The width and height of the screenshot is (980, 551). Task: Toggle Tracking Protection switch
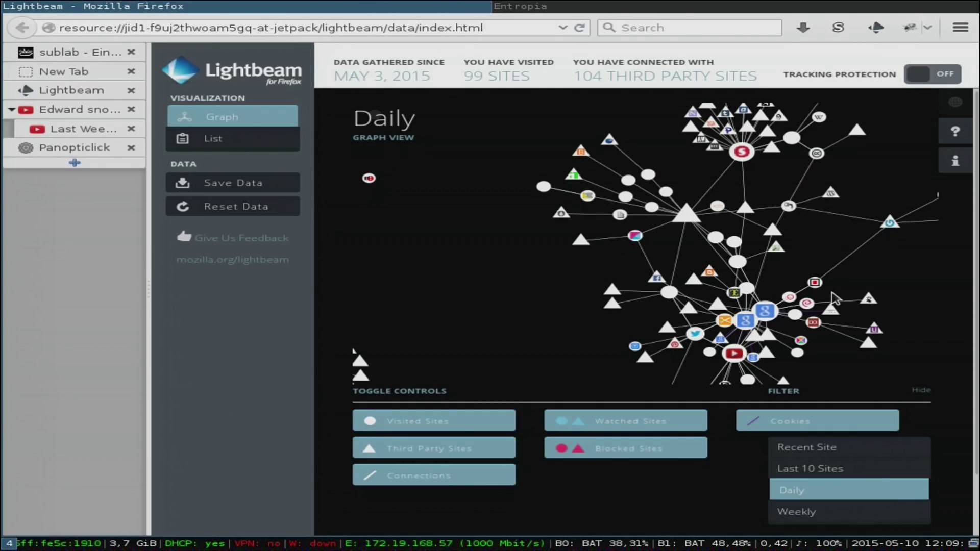933,74
